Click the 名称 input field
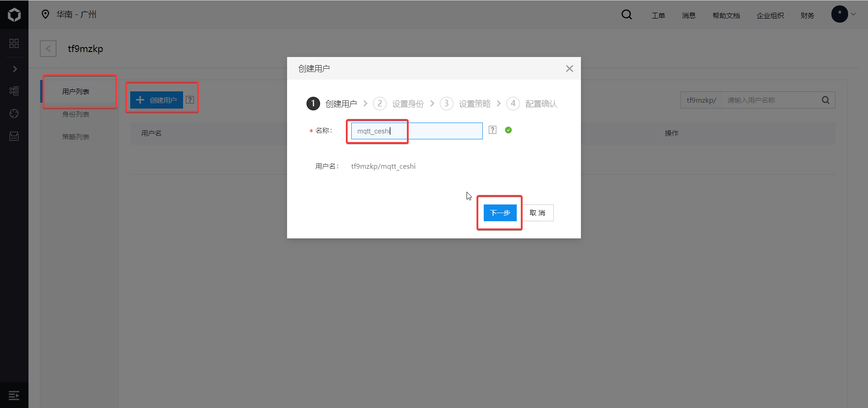Image resolution: width=868 pixels, height=408 pixels. [x=417, y=131]
